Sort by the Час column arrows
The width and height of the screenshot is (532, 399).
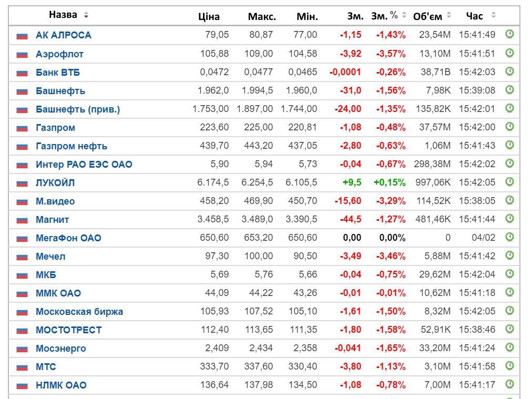[x=494, y=15]
